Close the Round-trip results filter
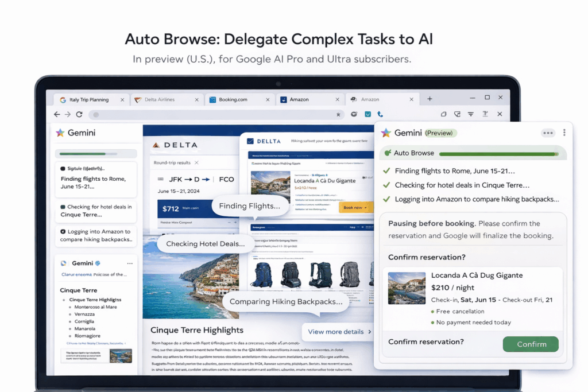Screen dimensions: 588x392 pyautogui.click(x=196, y=163)
